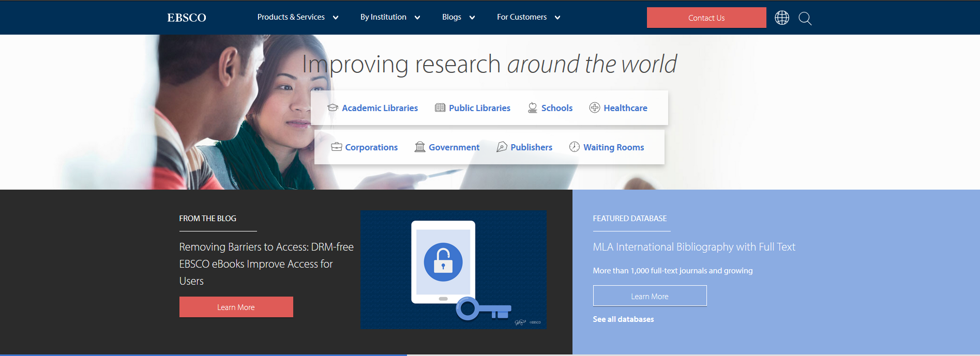Expand the Products & Services chevron

point(336,18)
